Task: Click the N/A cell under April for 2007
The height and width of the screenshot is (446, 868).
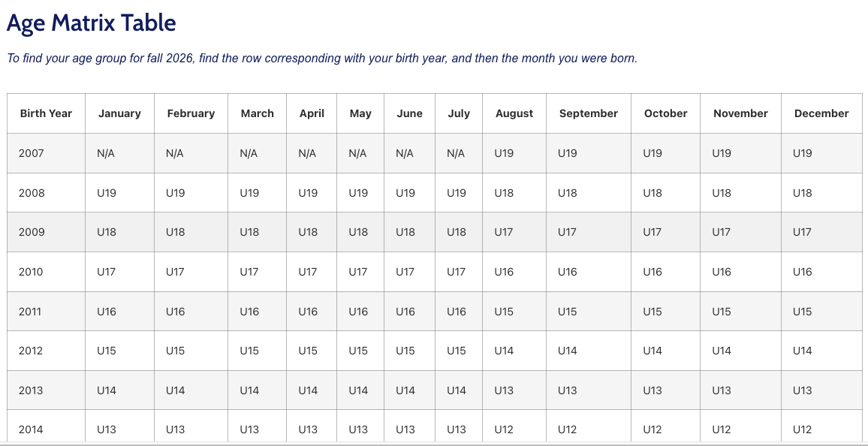Action: 307,153
